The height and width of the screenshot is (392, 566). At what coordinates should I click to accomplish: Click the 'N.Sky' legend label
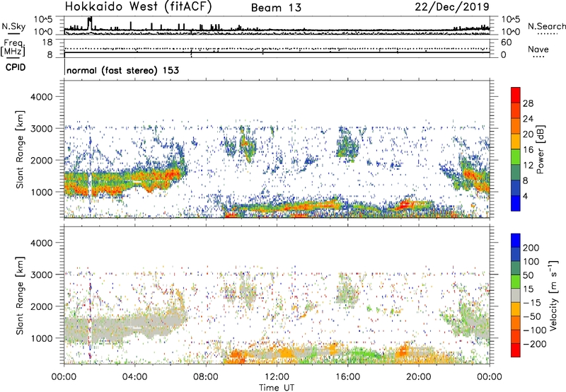(13, 26)
